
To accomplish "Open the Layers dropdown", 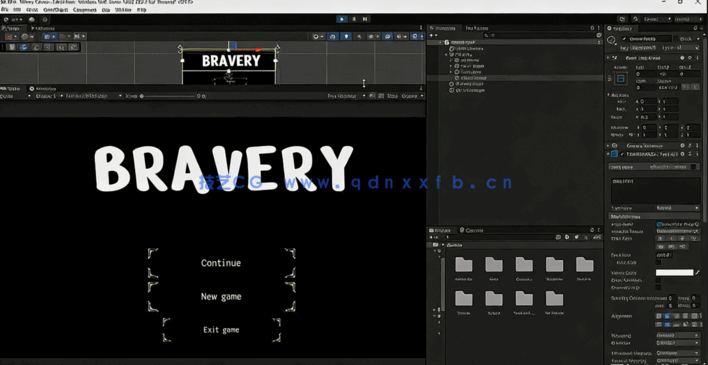I will click(658, 19).
